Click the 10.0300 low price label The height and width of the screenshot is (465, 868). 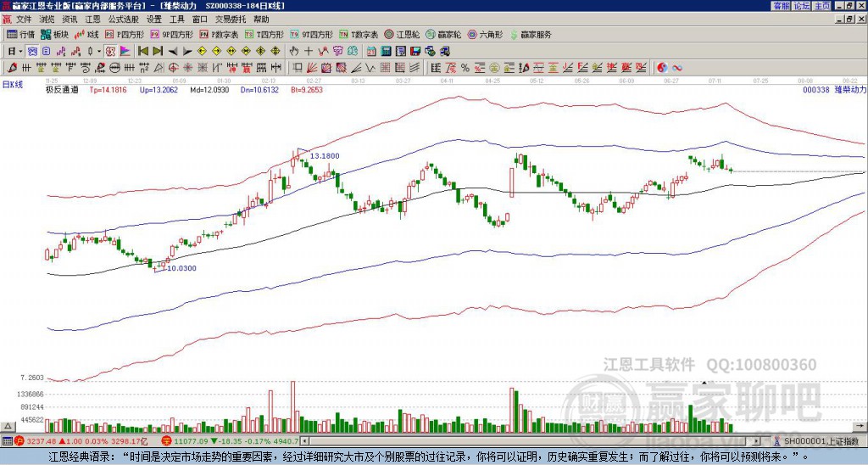click(181, 268)
